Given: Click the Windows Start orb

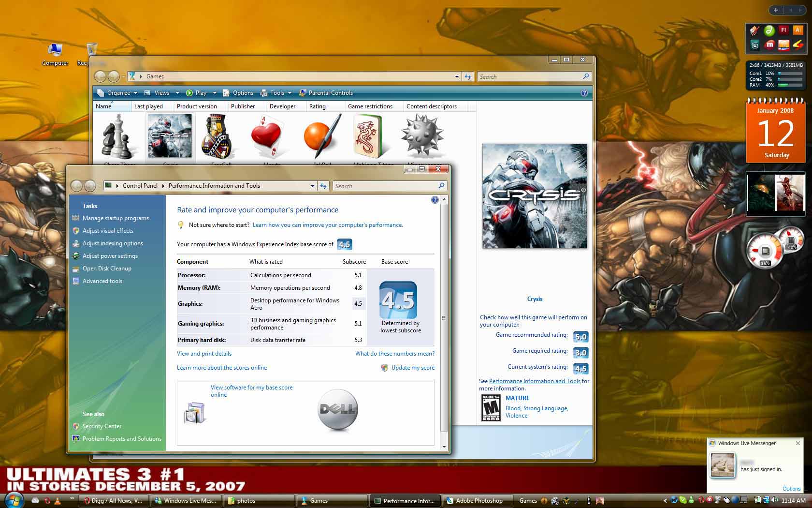Looking at the screenshot, I should tap(14, 500).
